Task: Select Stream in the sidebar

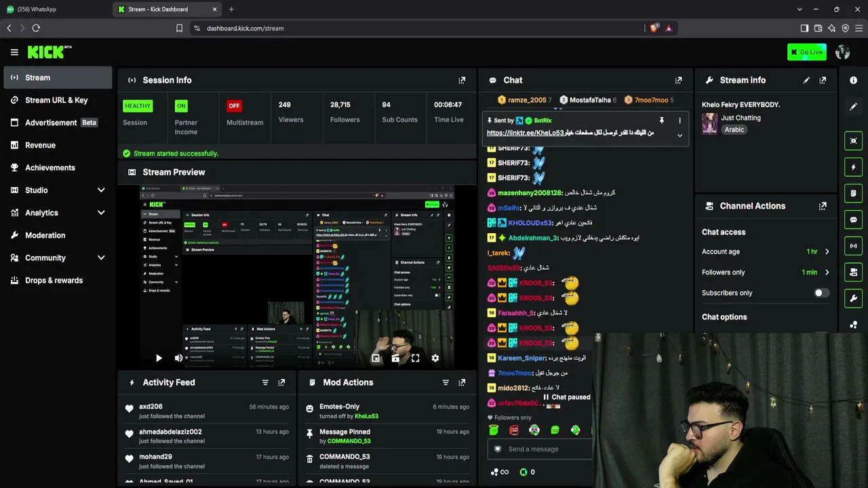Action: point(58,78)
